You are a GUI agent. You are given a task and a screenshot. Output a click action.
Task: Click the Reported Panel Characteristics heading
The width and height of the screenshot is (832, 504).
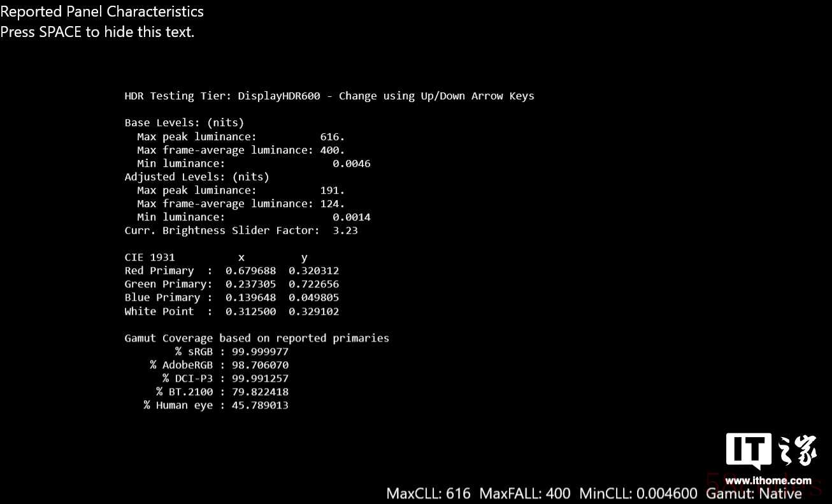point(102,11)
